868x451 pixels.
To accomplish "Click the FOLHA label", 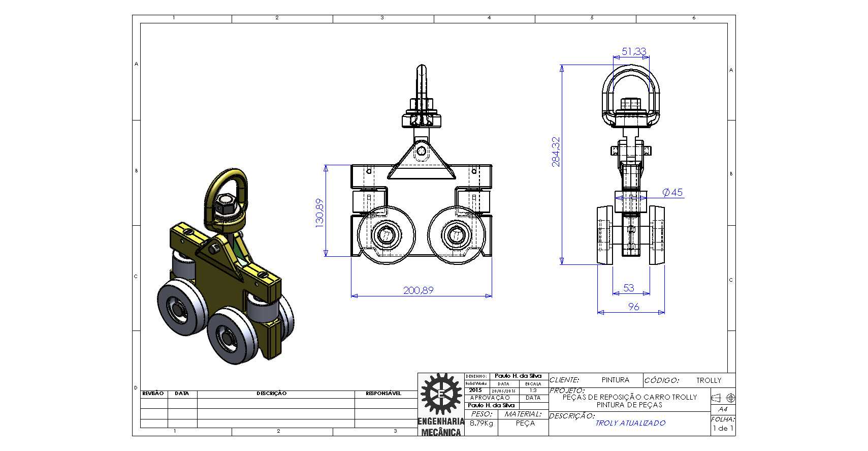I will coord(723,419).
